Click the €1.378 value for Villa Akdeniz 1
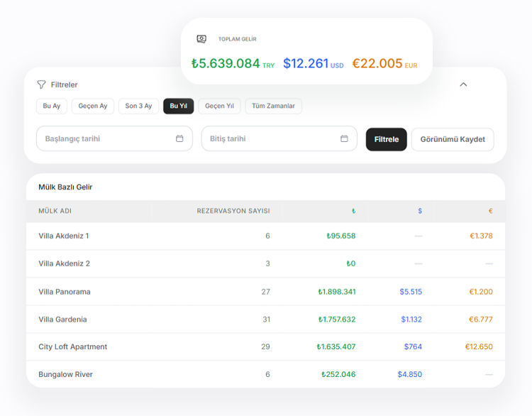The height and width of the screenshot is (416, 532). (481, 236)
